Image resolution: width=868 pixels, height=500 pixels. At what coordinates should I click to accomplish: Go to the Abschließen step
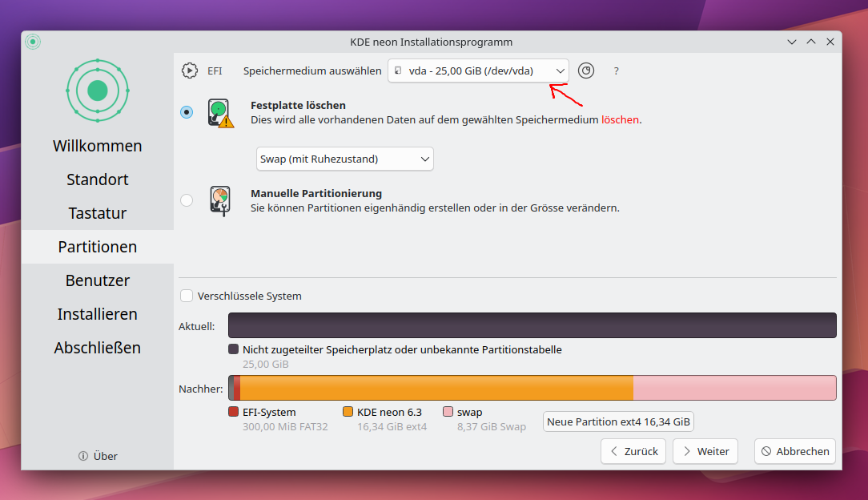(x=98, y=348)
